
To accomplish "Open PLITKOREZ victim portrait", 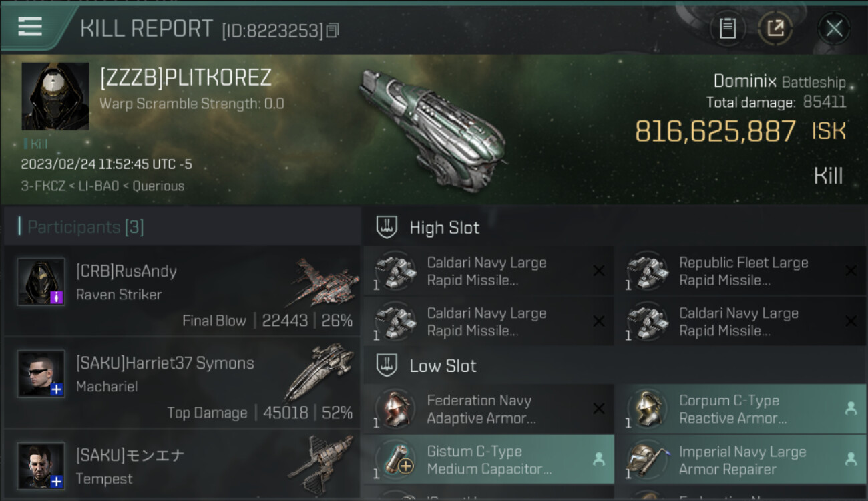I will (x=55, y=96).
